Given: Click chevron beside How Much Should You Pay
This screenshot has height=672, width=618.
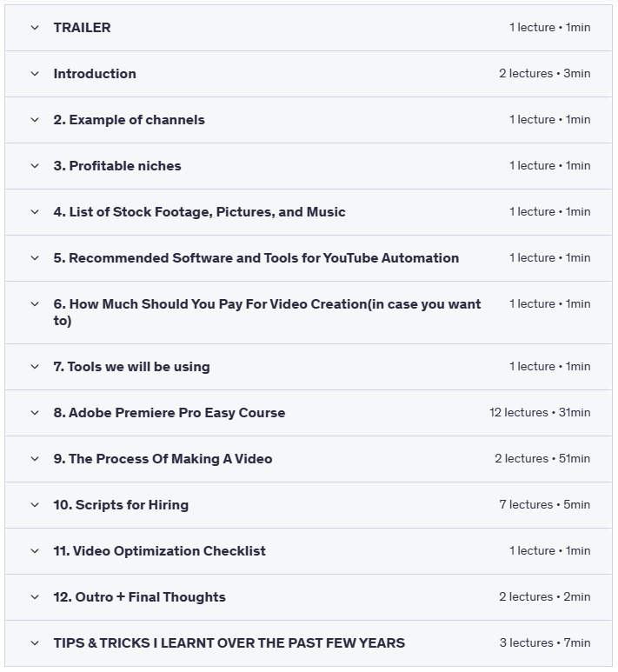Looking at the screenshot, I should coord(35,304).
